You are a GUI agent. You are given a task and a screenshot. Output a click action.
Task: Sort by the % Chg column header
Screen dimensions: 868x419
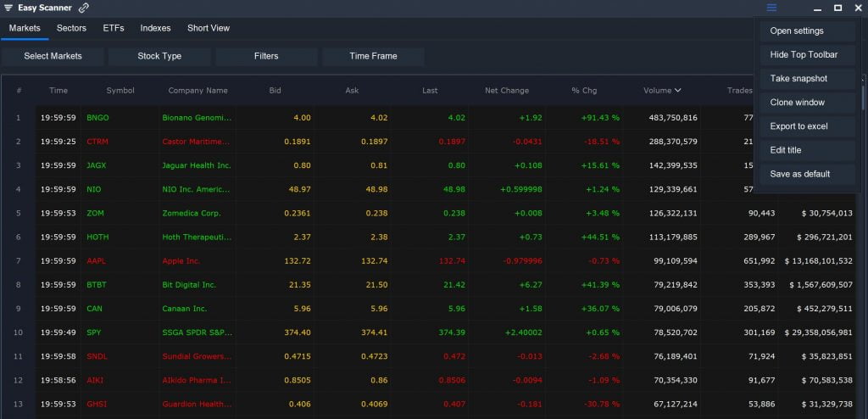coord(584,91)
